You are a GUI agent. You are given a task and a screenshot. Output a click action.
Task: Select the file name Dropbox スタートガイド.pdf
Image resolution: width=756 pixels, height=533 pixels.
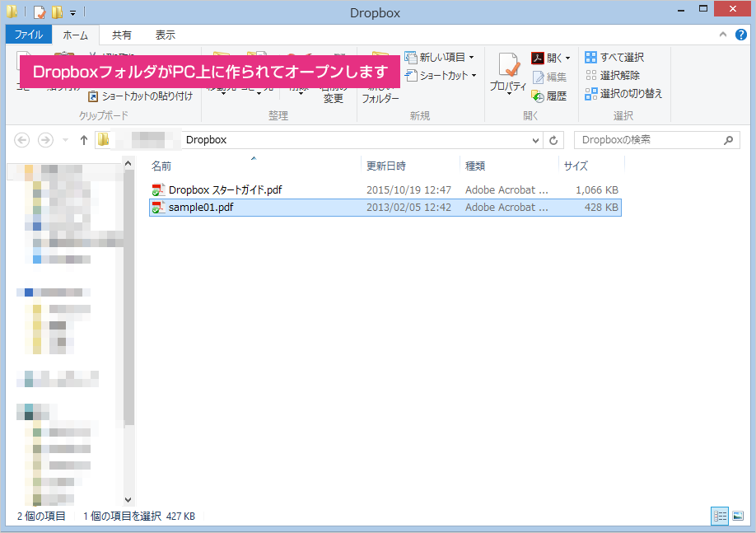225,190
